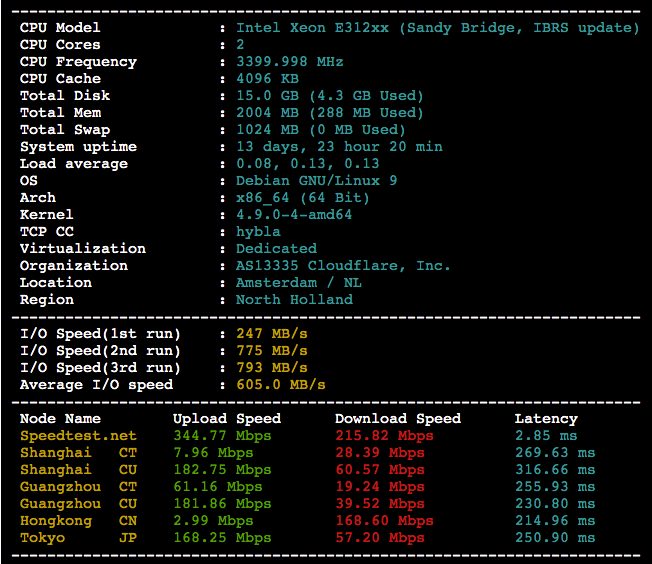The image size is (652, 564).
Task: Click the Upload Speed column header
Action: (227, 419)
